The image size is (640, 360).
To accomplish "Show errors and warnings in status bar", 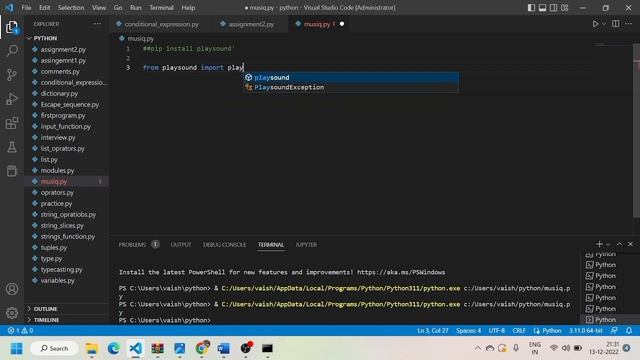I will tap(20, 331).
